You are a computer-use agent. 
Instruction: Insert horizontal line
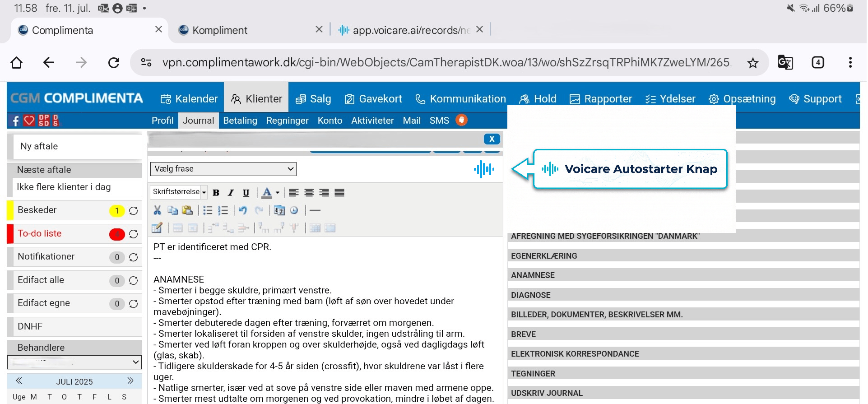tap(315, 210)
